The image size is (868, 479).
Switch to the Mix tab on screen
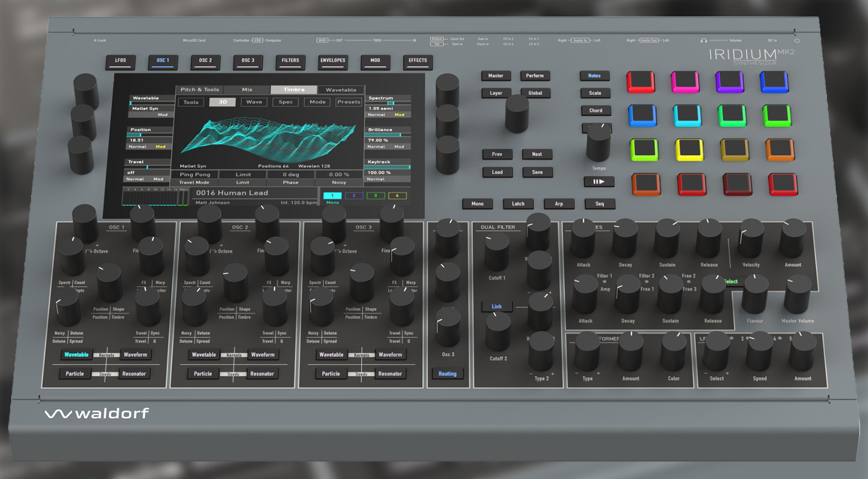(x=247, y=90)
